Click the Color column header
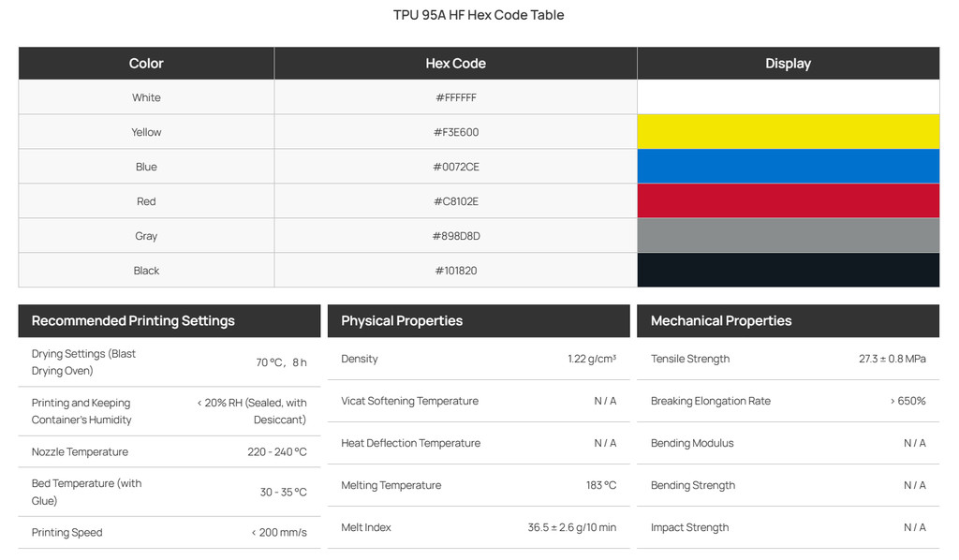This screenshot has width=959, height=560. [x=146, y=63]
